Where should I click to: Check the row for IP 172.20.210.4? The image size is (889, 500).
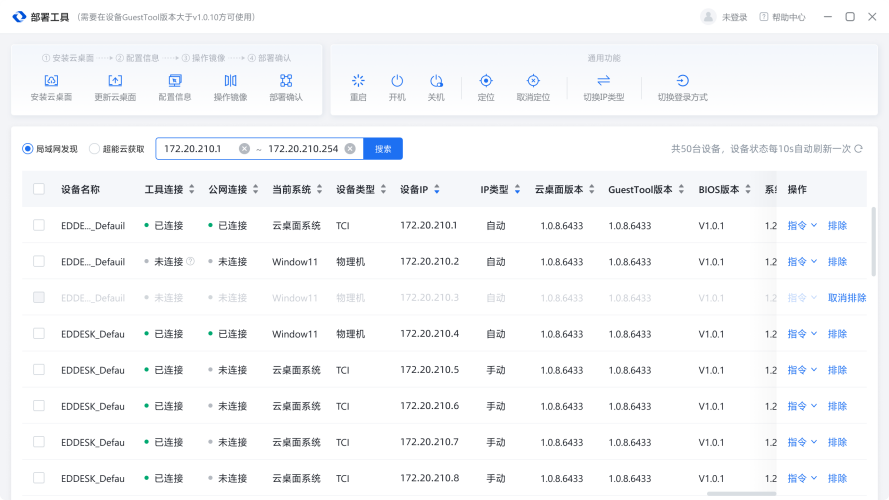tap(39, 334)
